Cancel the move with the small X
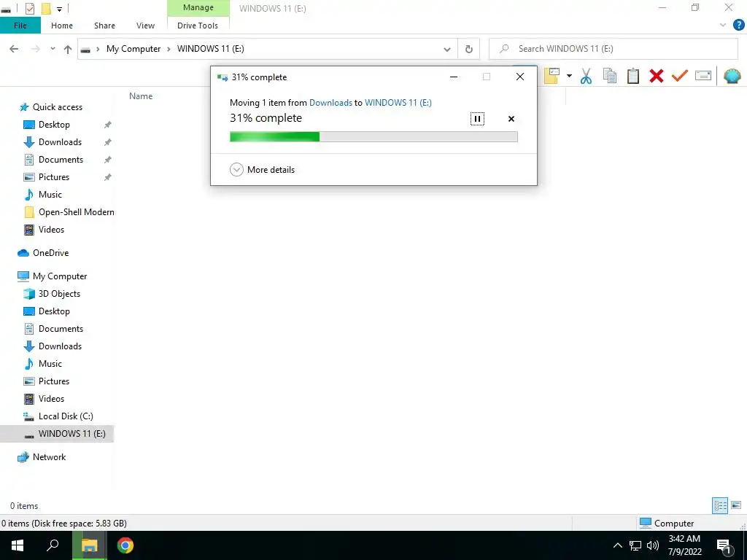Screen dimensions: 747x560 click(511, 119)
